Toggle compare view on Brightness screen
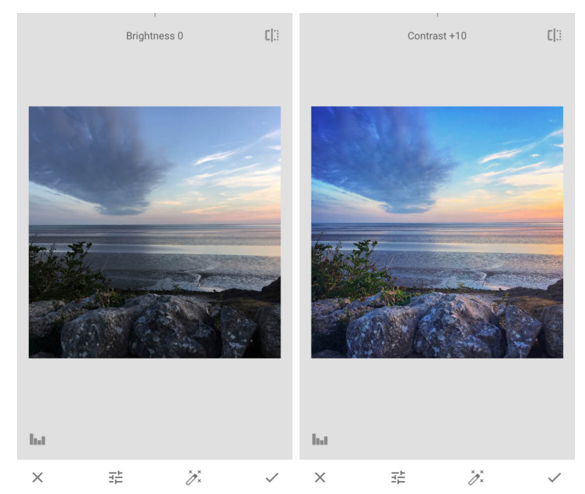The image size is (585, 494). pos(272,35)
